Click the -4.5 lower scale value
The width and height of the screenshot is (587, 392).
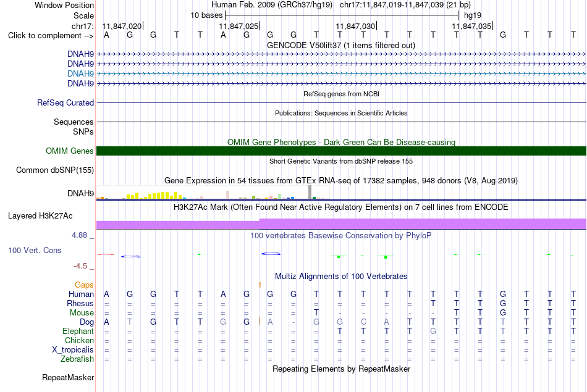[80, 266]
